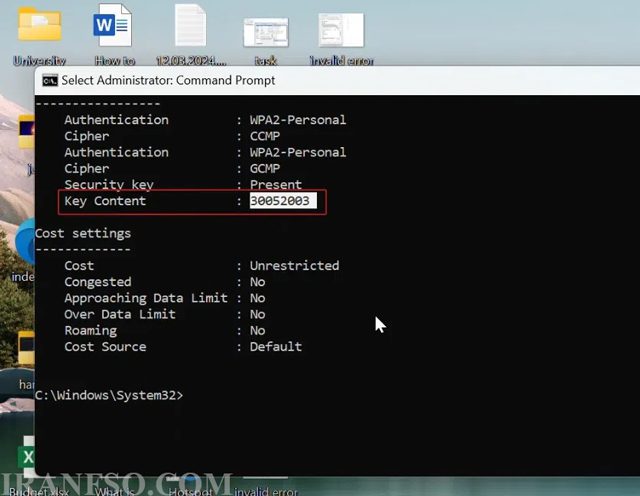The width and height of the screenshot is (640, 496).
Task: Click the first WPA2-Personal authentication value
Action: 298,120
